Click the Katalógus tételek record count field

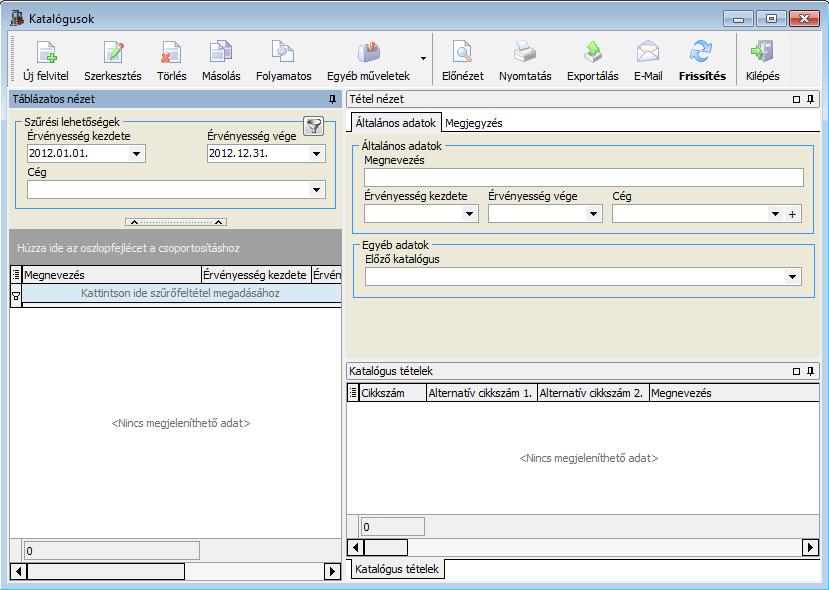(392, 527)
